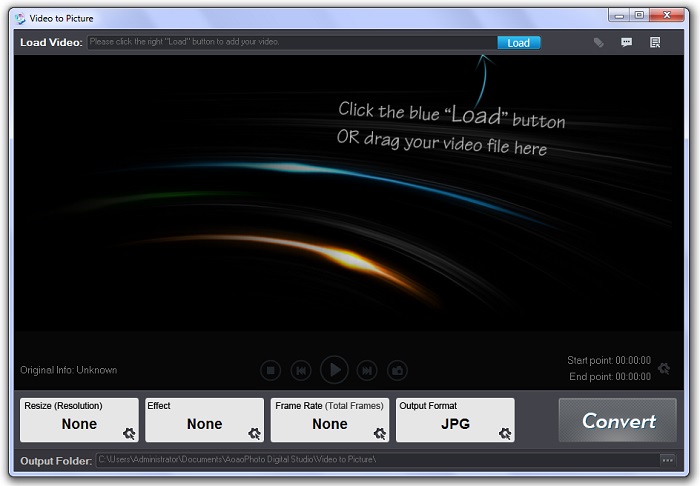Click the End point 00:00:00 text
700x486 pixels.
pyautogui.click(x=610, y=377)
